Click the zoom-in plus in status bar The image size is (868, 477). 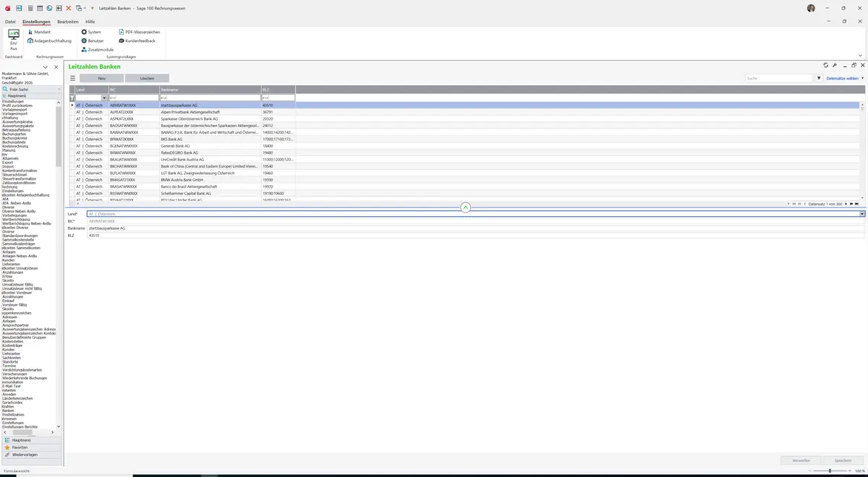(851, 470)
